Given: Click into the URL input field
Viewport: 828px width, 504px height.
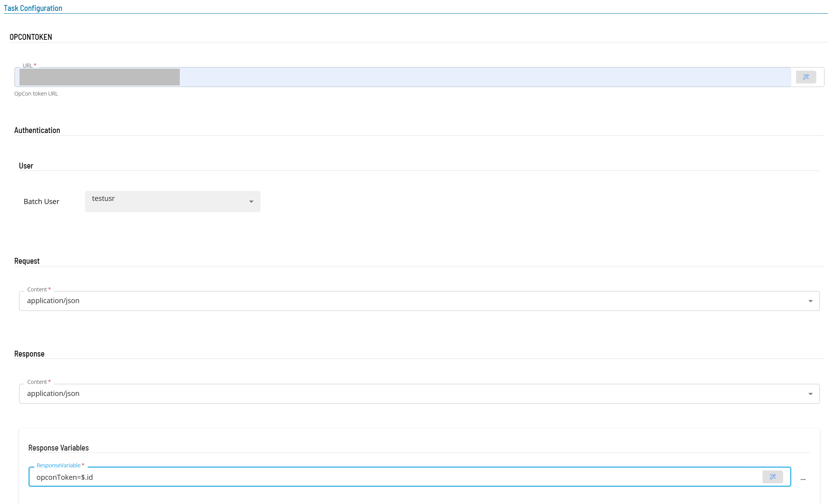Looking at the screenshot, I should tap(403, 77).
